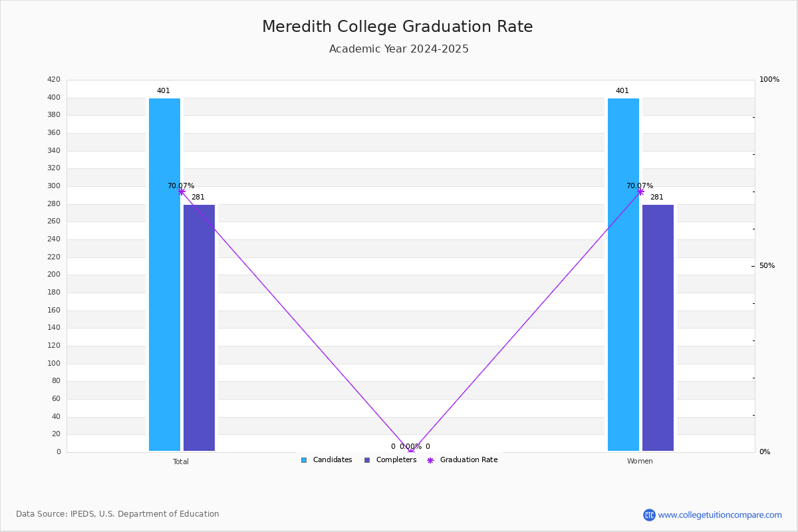Click the CTC logo icon

(x=649, y=515)
